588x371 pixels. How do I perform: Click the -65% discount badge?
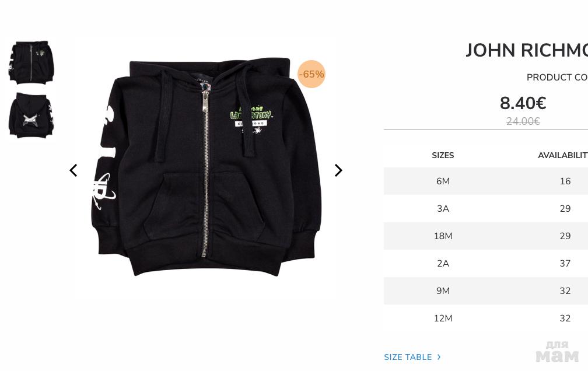(311, 74)
